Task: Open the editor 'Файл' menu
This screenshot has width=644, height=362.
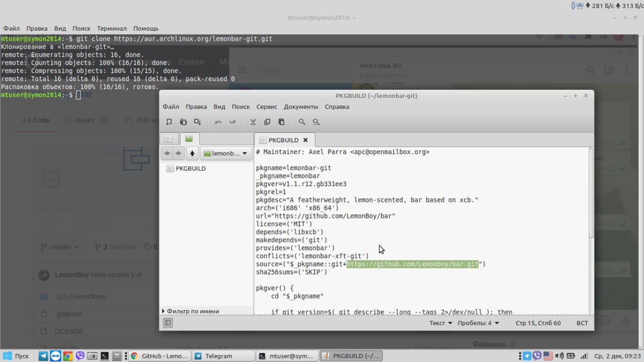Action: (171, 107)
